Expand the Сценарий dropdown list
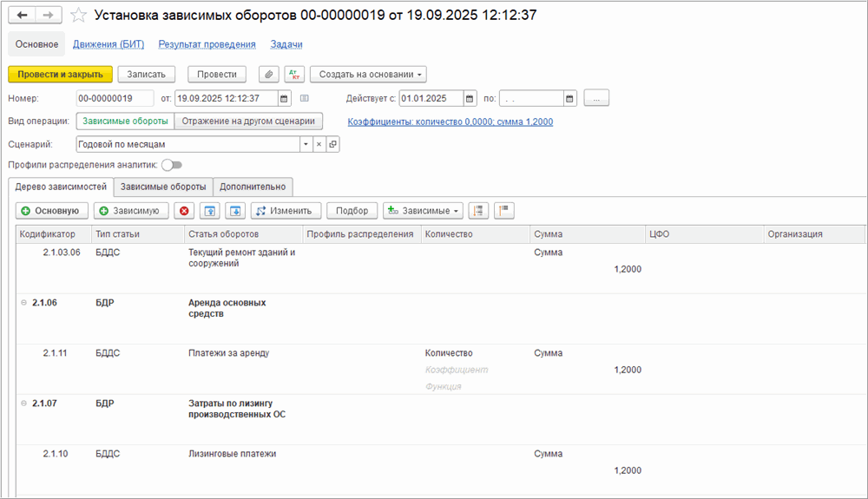The height and width of the screenshot is (499, 868). tap(305, 144)
